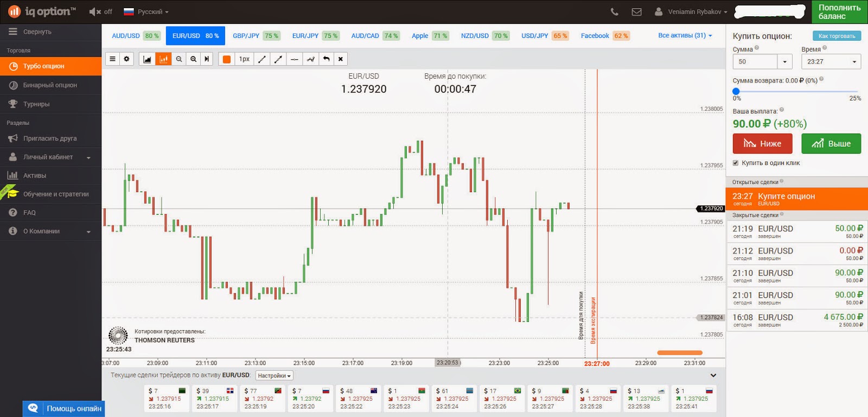Select the EUR/JPY asset tab
This screenshot has width=868, height=417.
[315, 36]
